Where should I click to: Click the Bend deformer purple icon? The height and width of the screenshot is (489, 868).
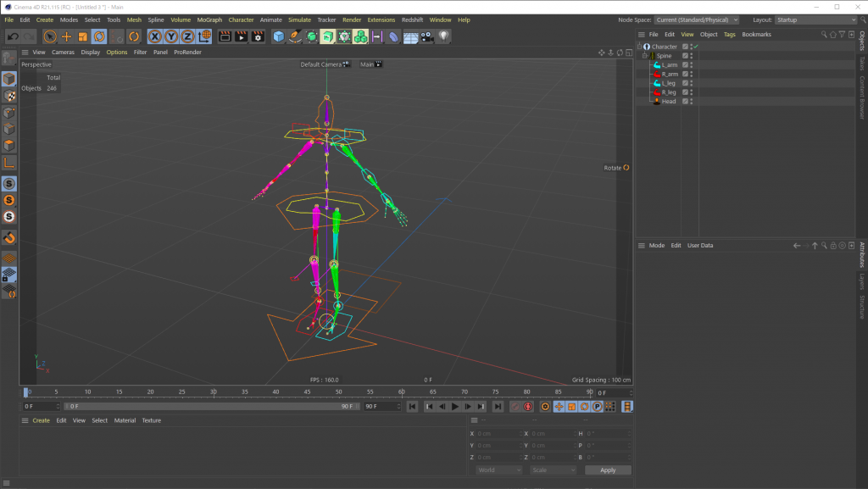point(393,36)
